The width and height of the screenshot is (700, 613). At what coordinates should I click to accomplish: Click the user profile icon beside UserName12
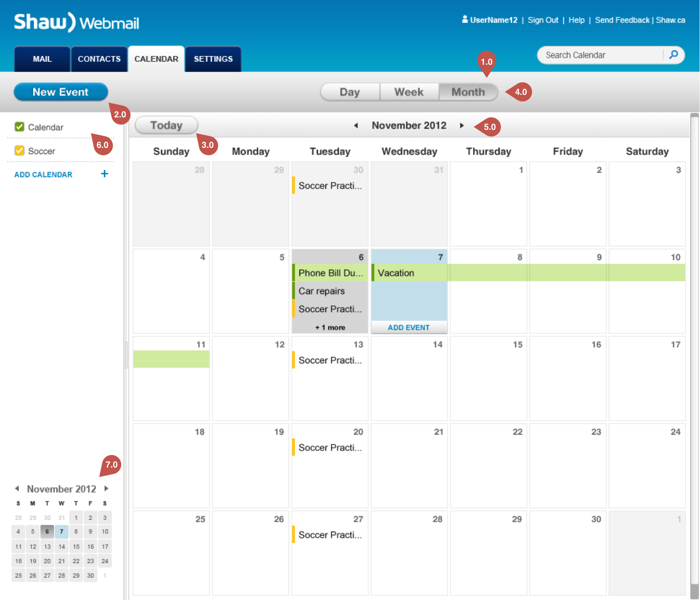(465, 19)
